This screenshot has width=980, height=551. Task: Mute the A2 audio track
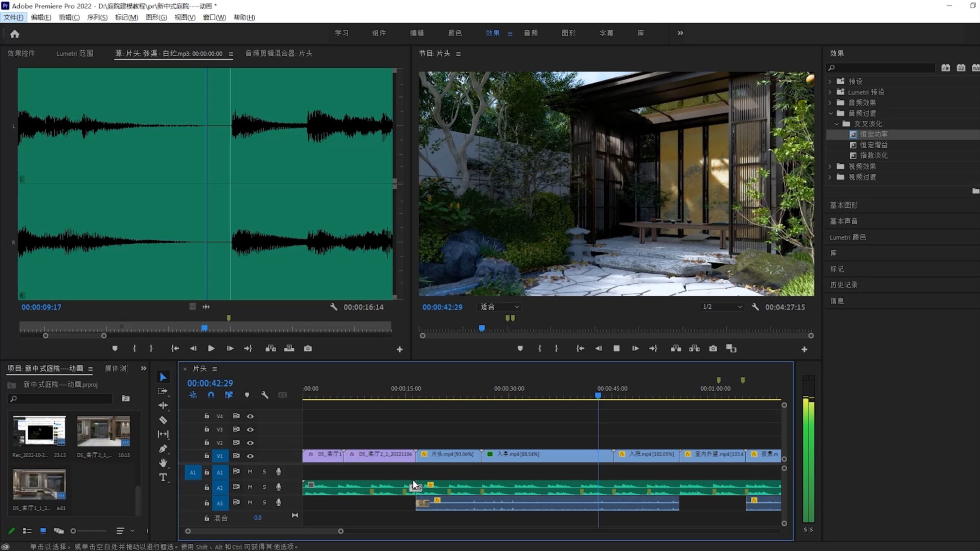(x=250, y=487)
